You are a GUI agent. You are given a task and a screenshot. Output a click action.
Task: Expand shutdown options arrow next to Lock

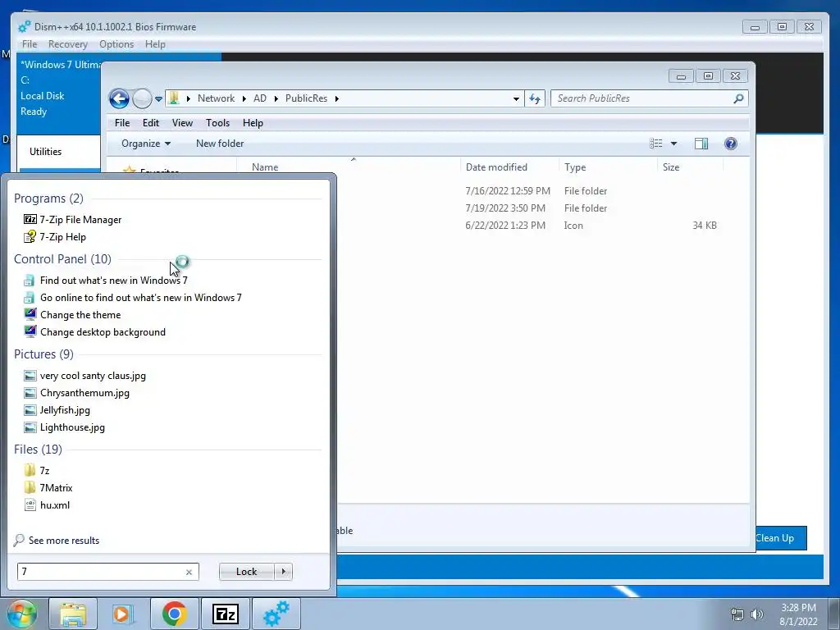[x=283, y=572]
